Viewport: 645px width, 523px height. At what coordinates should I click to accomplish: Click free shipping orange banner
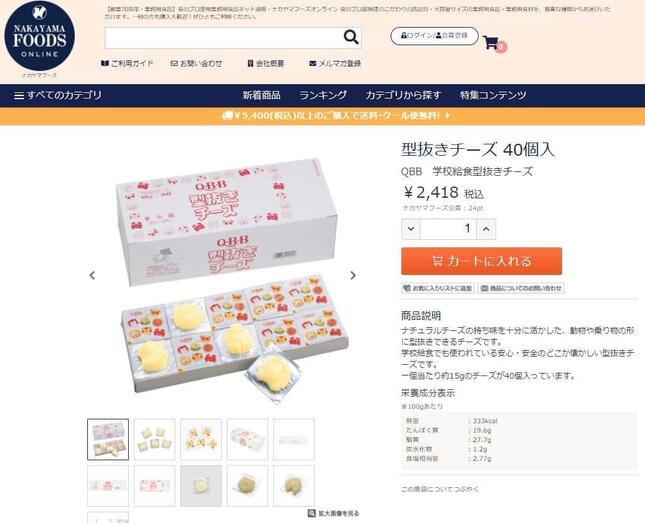[322, 116]
